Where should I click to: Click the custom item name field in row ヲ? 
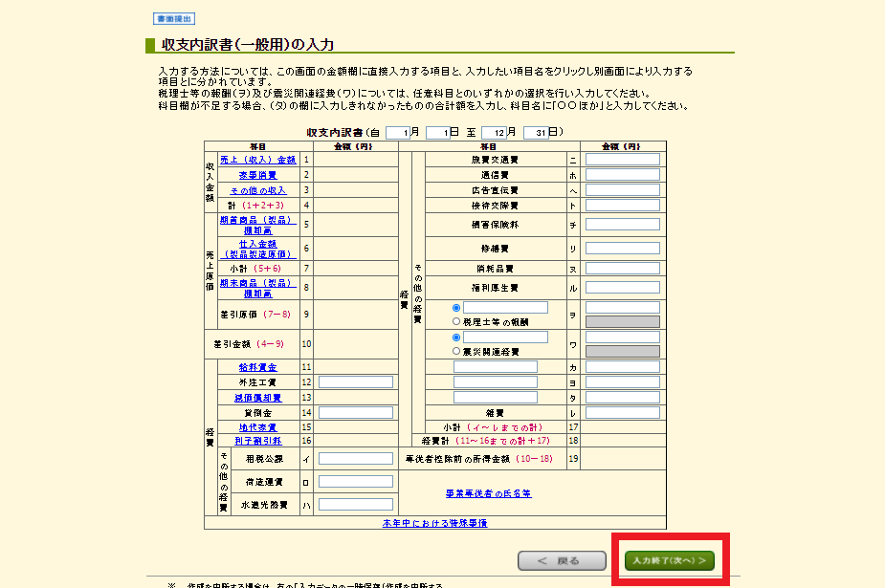tap(506, 307)
